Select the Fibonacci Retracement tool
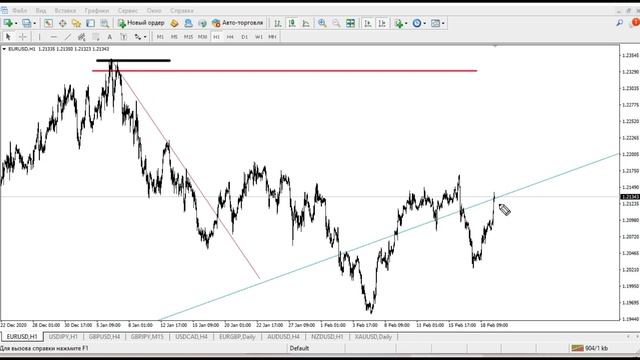Screen dimensions: 640x360 click(x=96, y=37)
